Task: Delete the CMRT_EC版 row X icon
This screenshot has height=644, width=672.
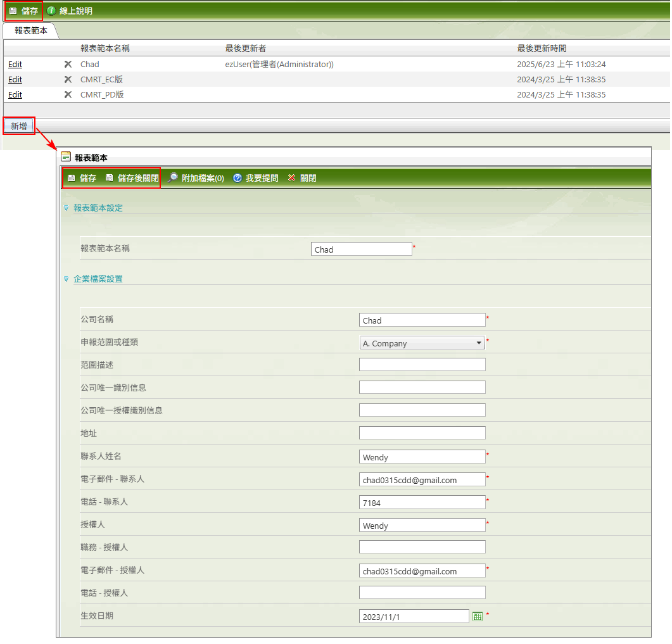Action: [x=68, y=79]
